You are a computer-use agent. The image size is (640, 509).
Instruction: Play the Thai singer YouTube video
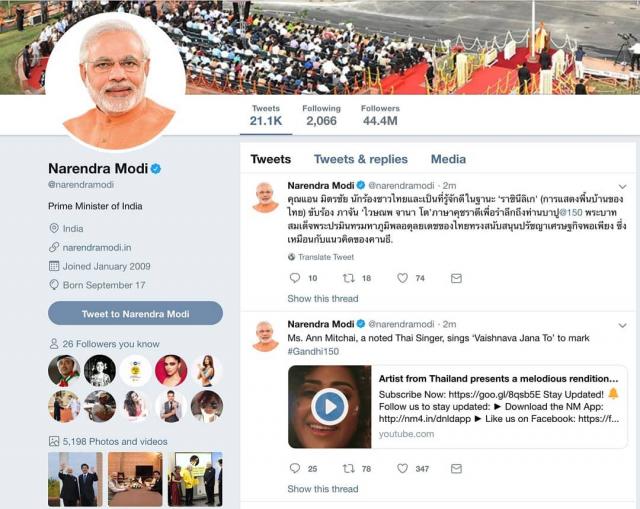click(329, 407)
